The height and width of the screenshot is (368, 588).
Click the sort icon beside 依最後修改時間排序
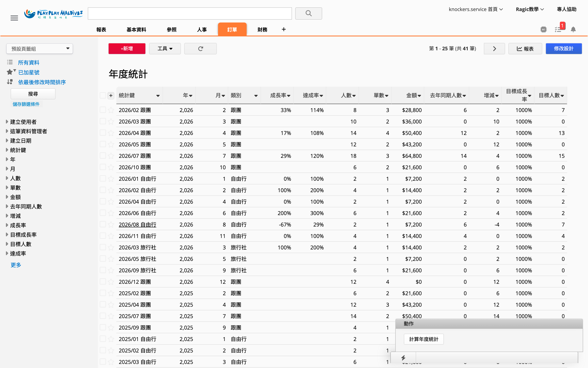(10, 82)
